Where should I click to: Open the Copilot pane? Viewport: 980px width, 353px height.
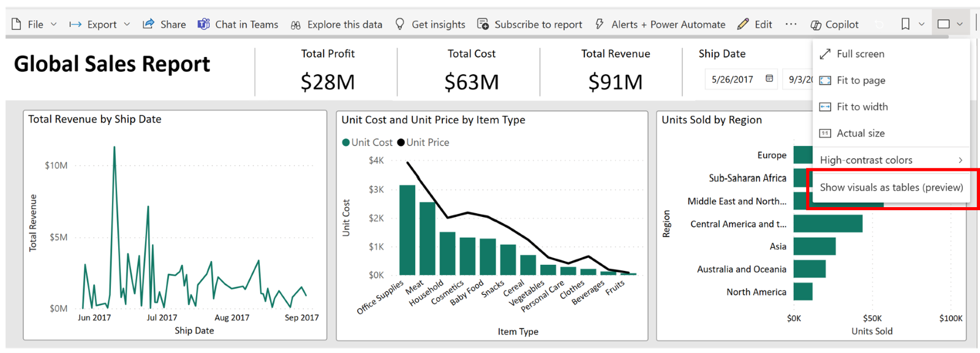pos(834,25)
